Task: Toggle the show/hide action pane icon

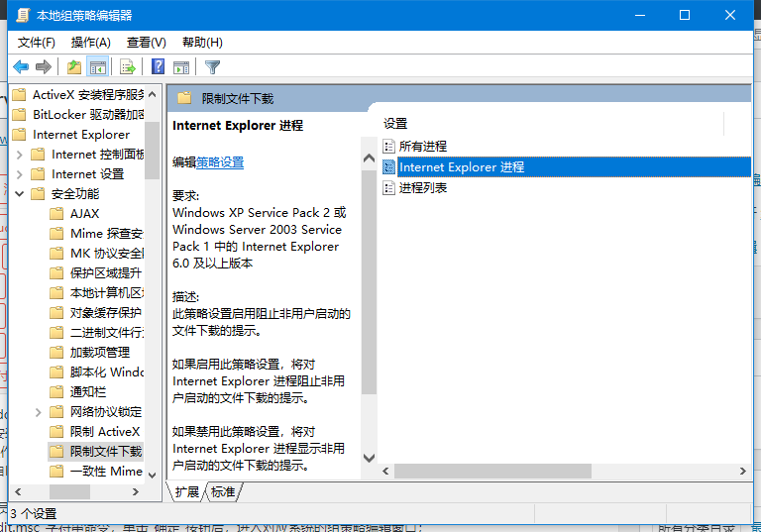Action: [x=181, y=66]
